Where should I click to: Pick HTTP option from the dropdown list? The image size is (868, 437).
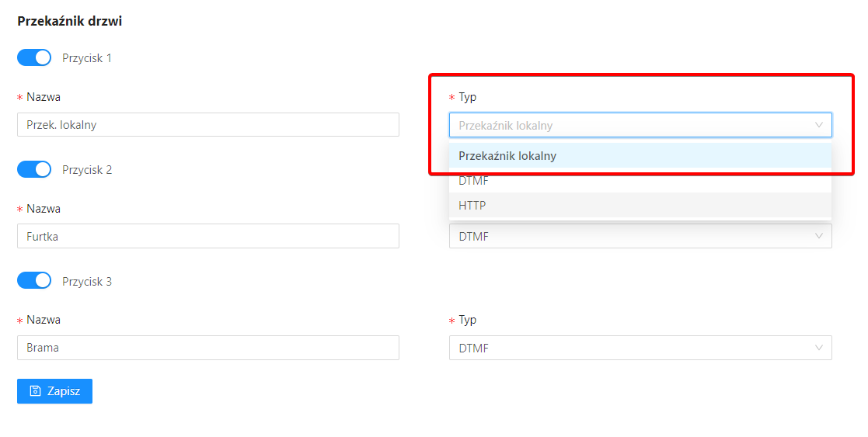pyautogui.click(x=640, y=205)
